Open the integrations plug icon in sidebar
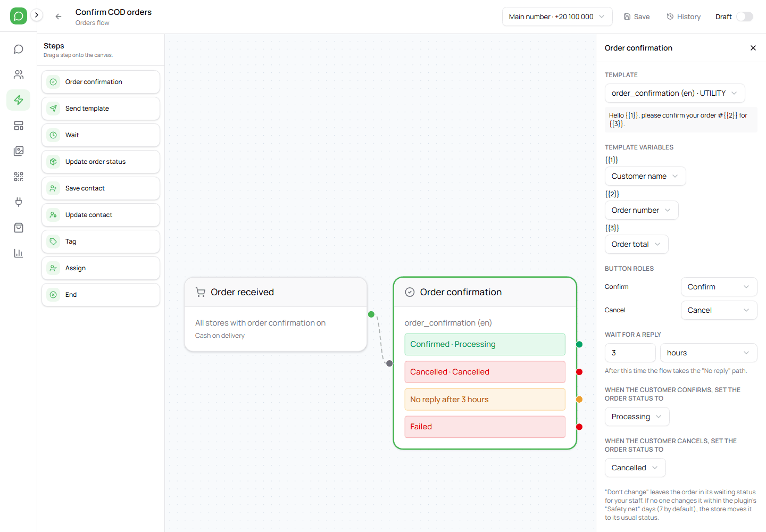766x532 pixels. (x=19, y=202)
